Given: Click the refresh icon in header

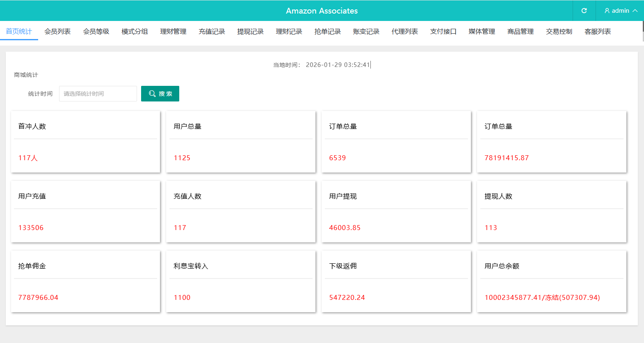Looking at the screenshot, I should (x=584, y=11).
